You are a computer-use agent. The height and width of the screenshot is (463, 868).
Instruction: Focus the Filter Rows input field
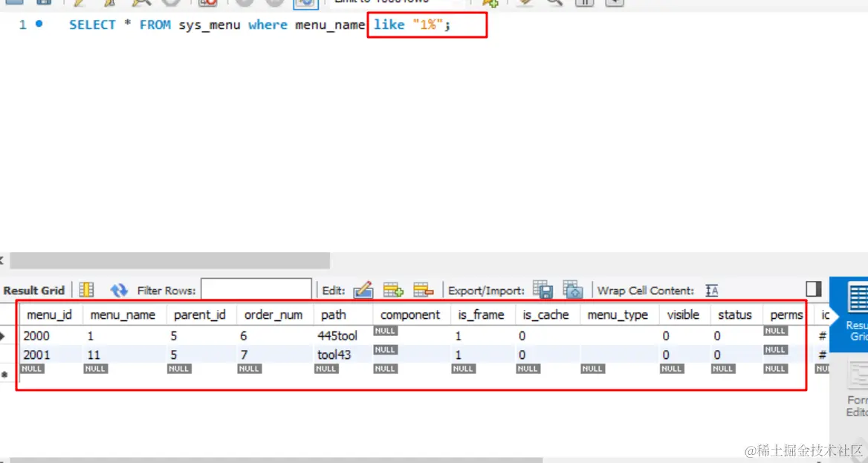pos(256,290)
